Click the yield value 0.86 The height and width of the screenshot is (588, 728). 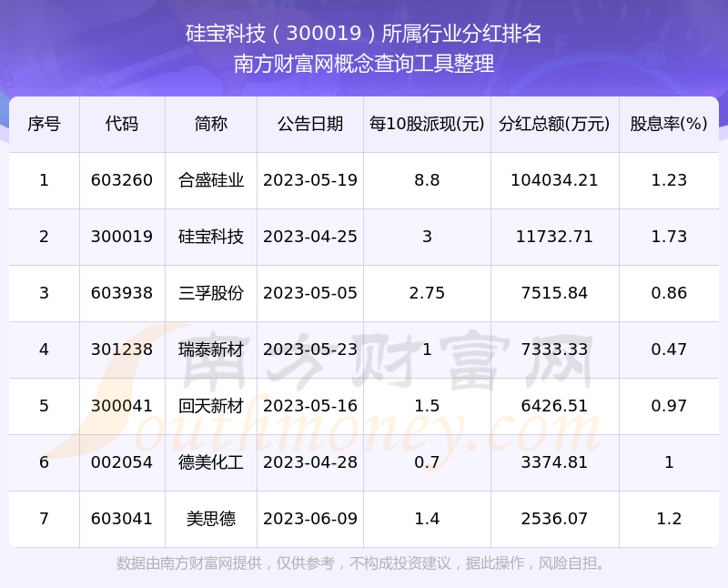coord(669,293)
